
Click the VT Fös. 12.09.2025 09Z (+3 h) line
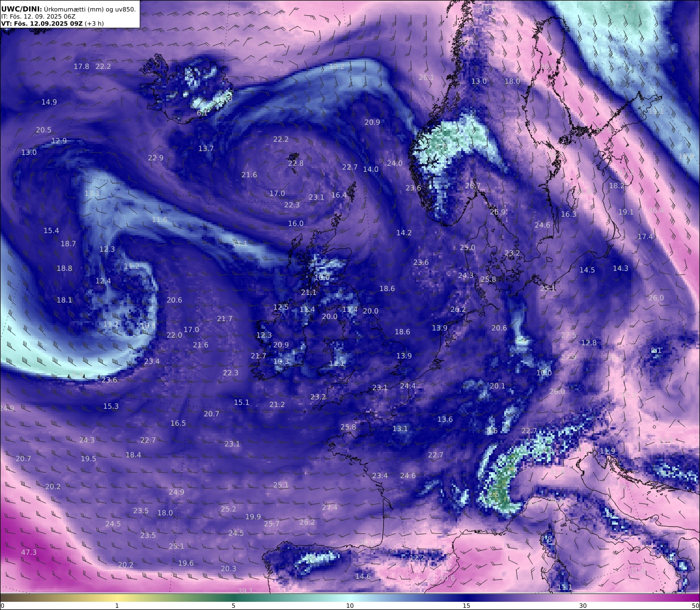click(x=52, y=24)
